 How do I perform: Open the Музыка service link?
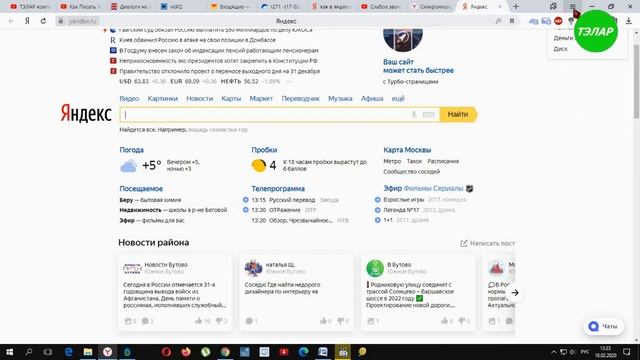340,99
